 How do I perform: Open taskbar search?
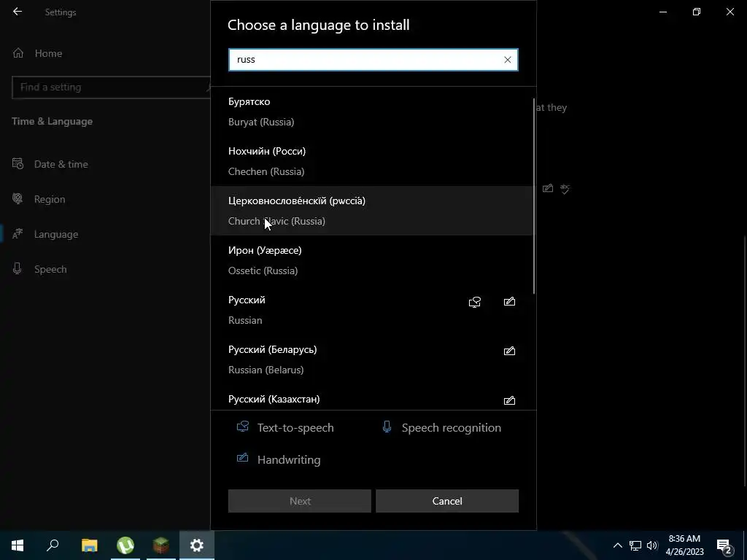point(53,545)
